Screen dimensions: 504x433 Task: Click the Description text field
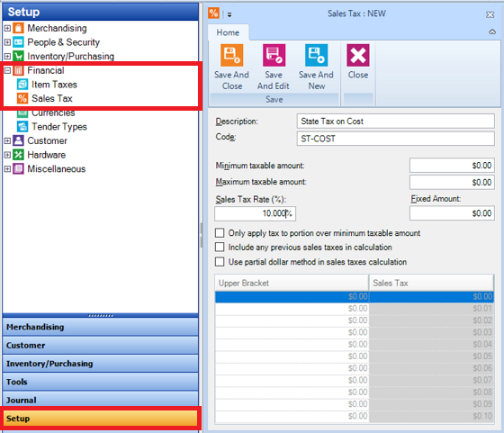[x=396, y=122]
